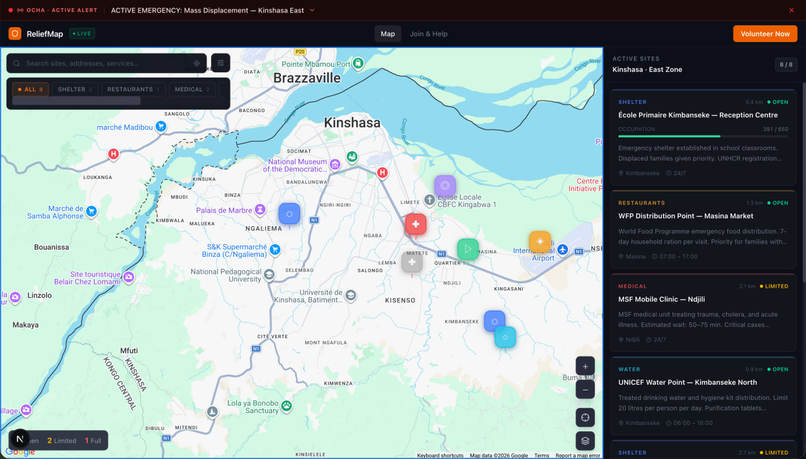Click Université de Kinshasa pin
This screenshot has width=806, height=459.
351,296
